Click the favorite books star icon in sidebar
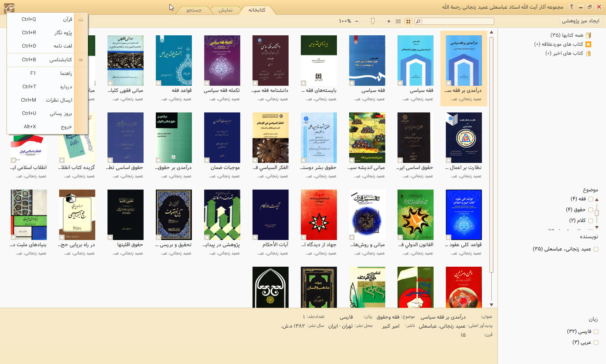Viewport: 606px width, 364px height. (588, 44)
